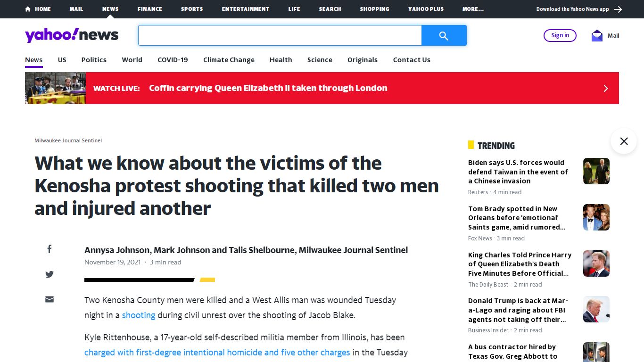
Task: Share article via email icon
Action: click(50, 299)
